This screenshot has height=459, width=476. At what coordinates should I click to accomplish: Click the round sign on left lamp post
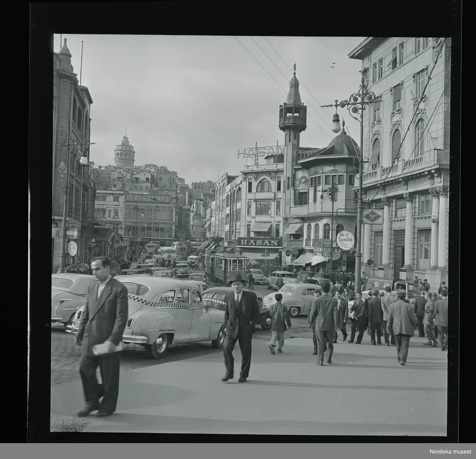click(x=72, y=248)
